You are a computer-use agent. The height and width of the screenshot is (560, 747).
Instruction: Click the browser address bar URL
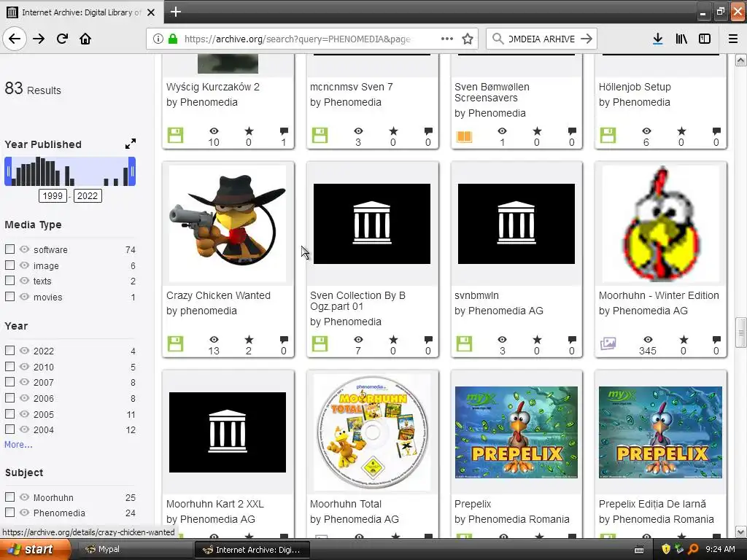tap(298, 39)
